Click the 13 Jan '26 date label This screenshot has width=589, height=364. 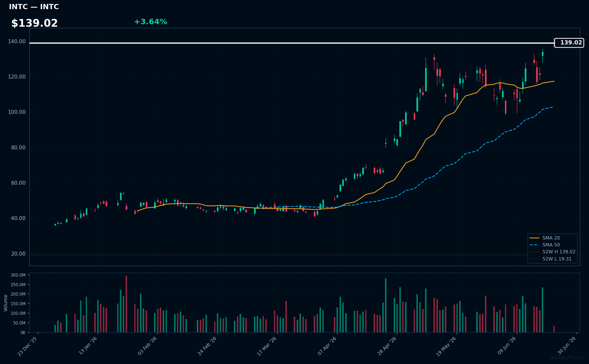click(88, 346)
